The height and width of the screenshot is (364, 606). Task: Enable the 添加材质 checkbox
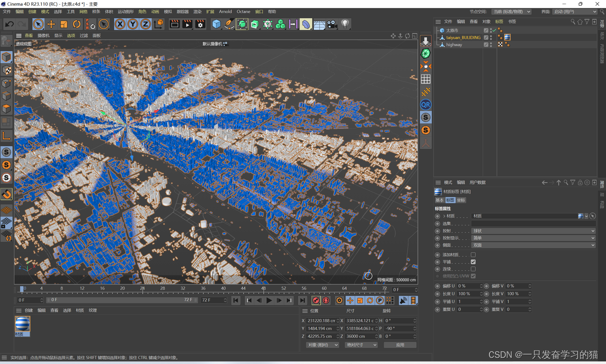click(x=473, y=254)
